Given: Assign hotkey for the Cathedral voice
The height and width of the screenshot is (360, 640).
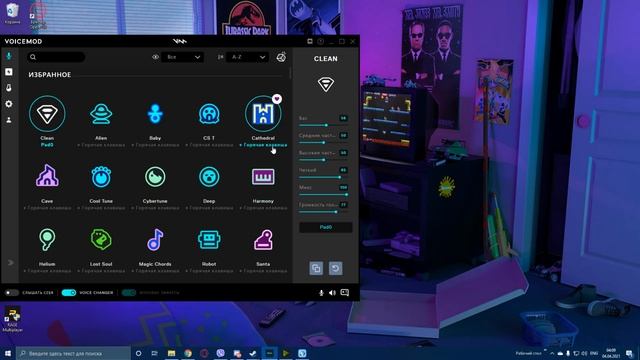Looking at the screenshot, I should (x=263, y=145).
